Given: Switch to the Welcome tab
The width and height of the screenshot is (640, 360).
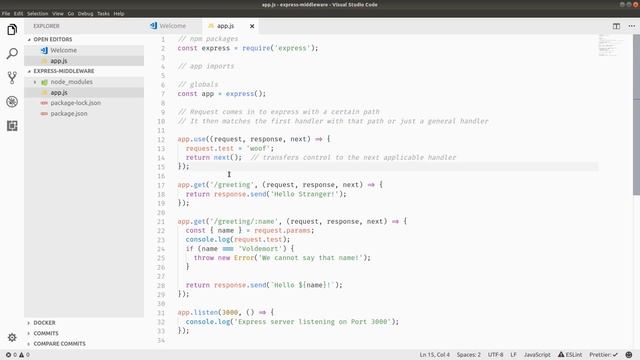Looking at the screenshot, I should pos(173,26).
